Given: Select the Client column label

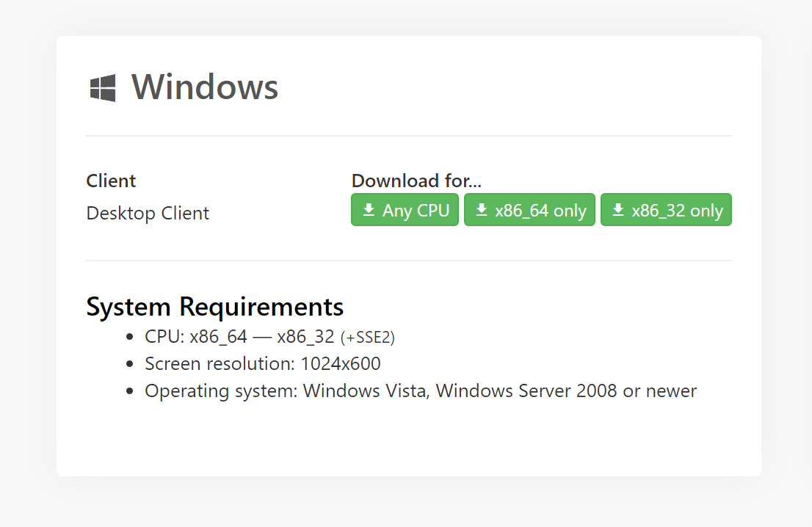Looking at the screenshot, I should (111, 181).
